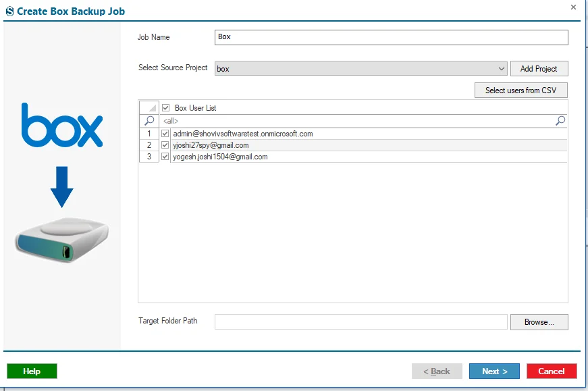Select row number 3 header
588x391 pixels.
click(149, 157)
